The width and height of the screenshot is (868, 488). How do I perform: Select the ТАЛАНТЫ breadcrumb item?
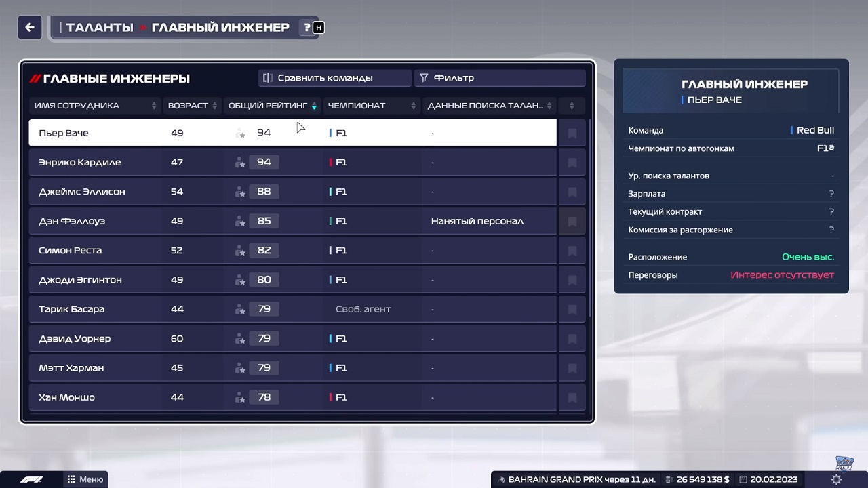(x=98, y=27)
